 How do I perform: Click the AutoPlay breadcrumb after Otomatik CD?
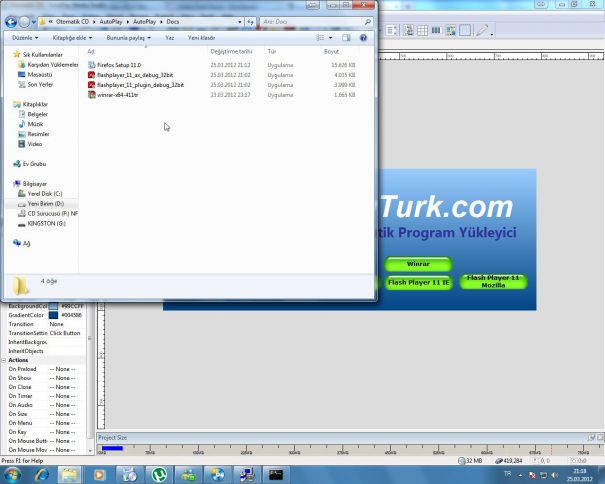click(x=111, y=22)
